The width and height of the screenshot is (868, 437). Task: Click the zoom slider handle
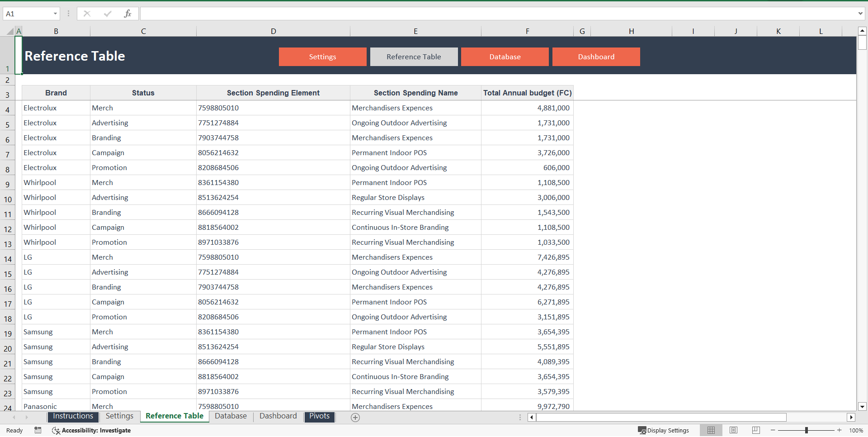pyautogui.click(x=807, y=430)
